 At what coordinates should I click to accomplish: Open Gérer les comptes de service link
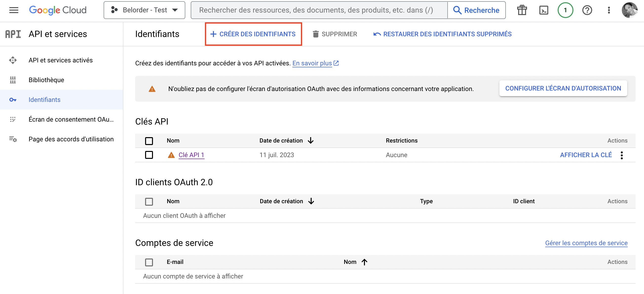pyautogui.click(x=586, y=243)
